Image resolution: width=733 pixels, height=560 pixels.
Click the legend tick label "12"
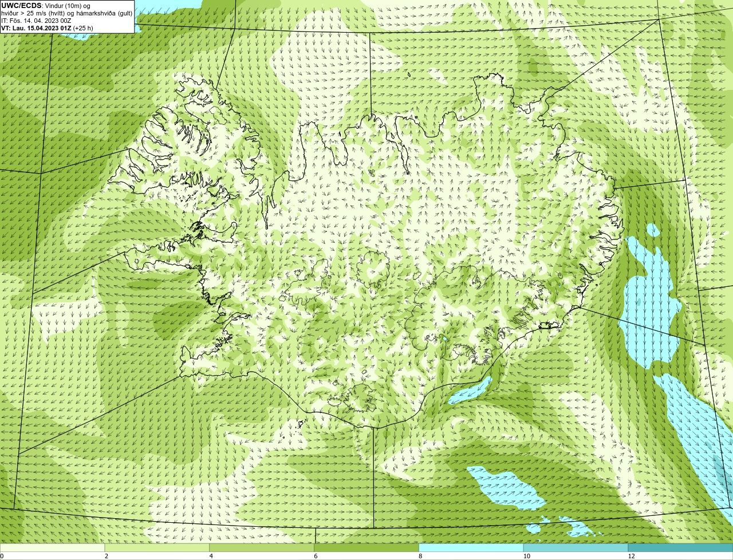[631, 556]
